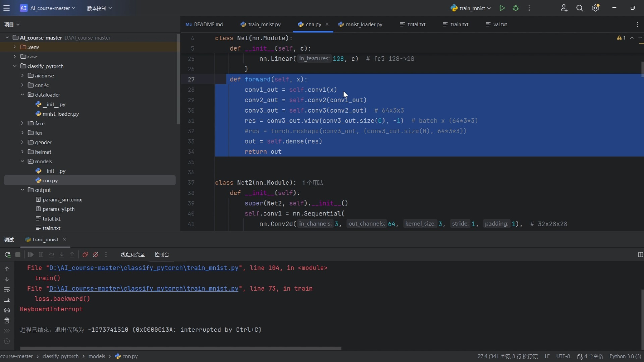Open the 版本控制 version control menu
The height and width of the screenshot is (362, 644).
[99, 8]
